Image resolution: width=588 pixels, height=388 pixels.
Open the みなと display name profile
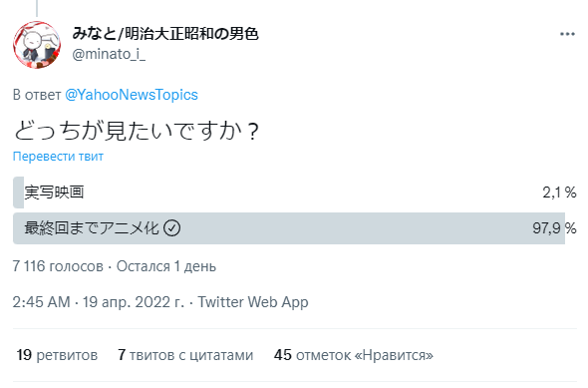click(165, 34)
